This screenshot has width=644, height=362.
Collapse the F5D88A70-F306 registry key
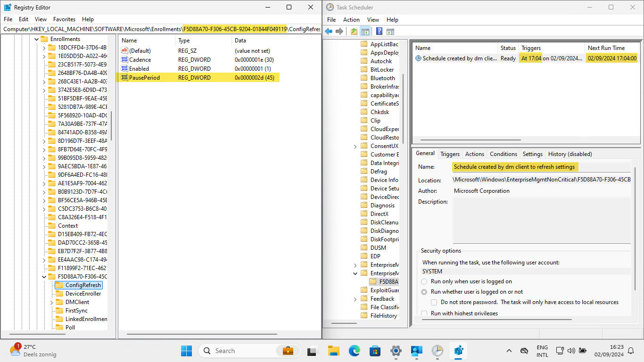coord(44,277)
